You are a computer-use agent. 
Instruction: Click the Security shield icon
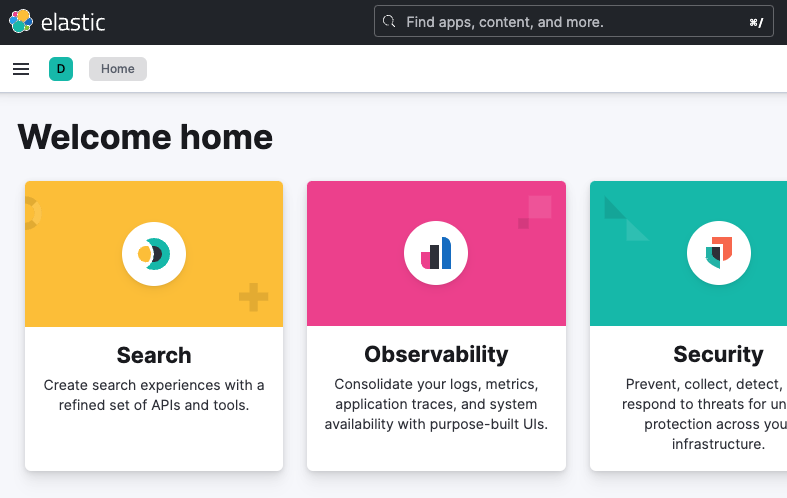719,253
